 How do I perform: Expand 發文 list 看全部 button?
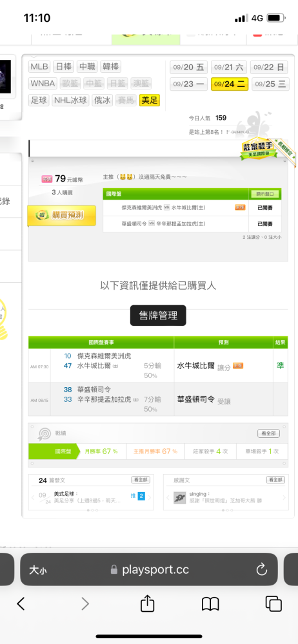click(x=141, y=480)
